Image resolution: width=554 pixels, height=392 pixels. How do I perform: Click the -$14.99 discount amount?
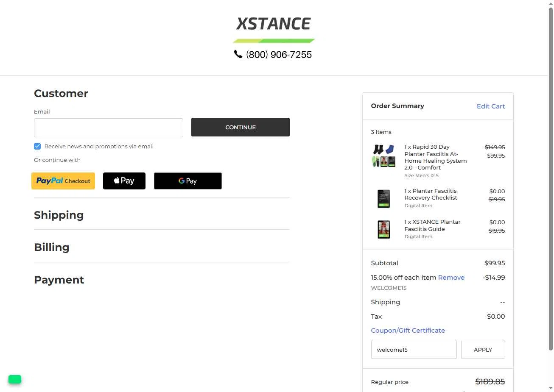click(494, 278)
